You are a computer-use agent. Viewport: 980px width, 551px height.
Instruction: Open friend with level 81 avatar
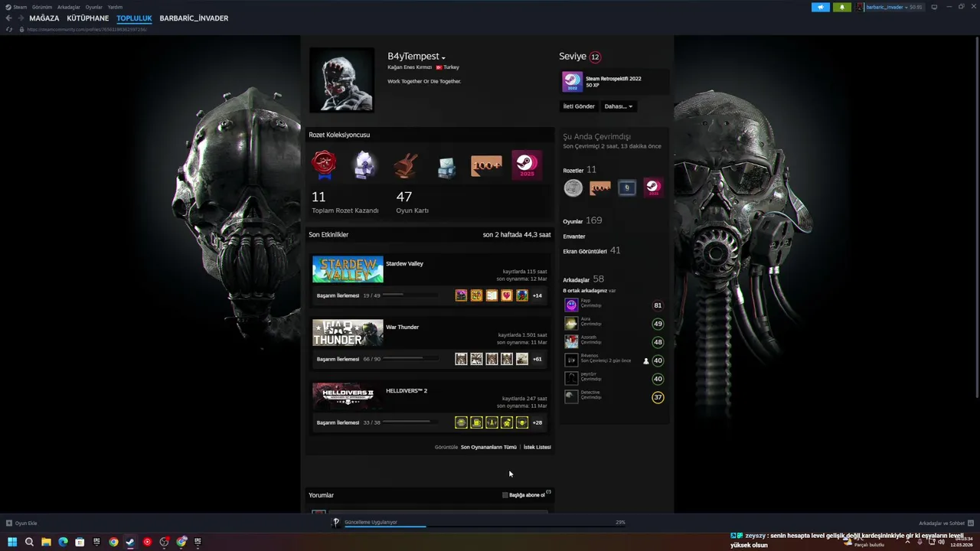click(x=571, y=305)
